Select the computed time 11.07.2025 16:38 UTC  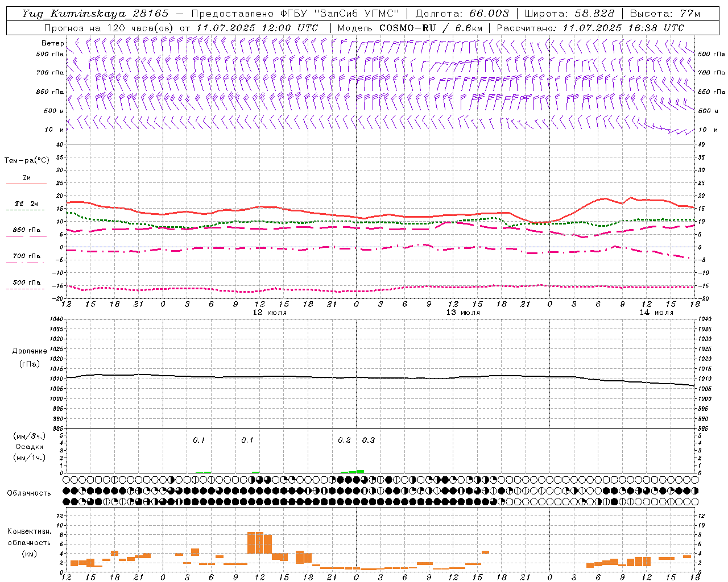pos(623,28)
